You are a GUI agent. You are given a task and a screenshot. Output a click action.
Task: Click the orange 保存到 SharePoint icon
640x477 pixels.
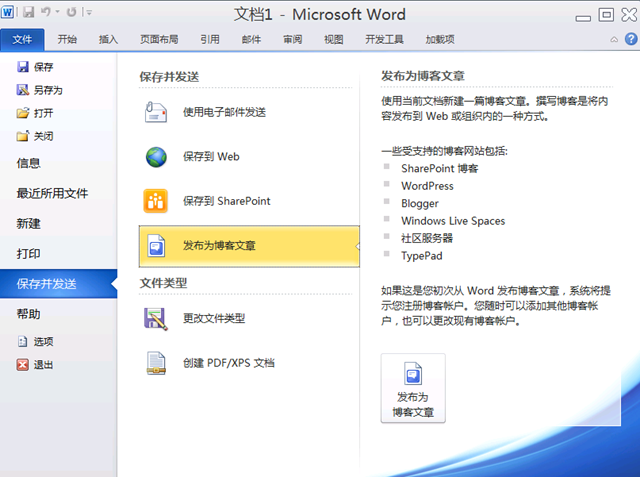tap(156, 201)
